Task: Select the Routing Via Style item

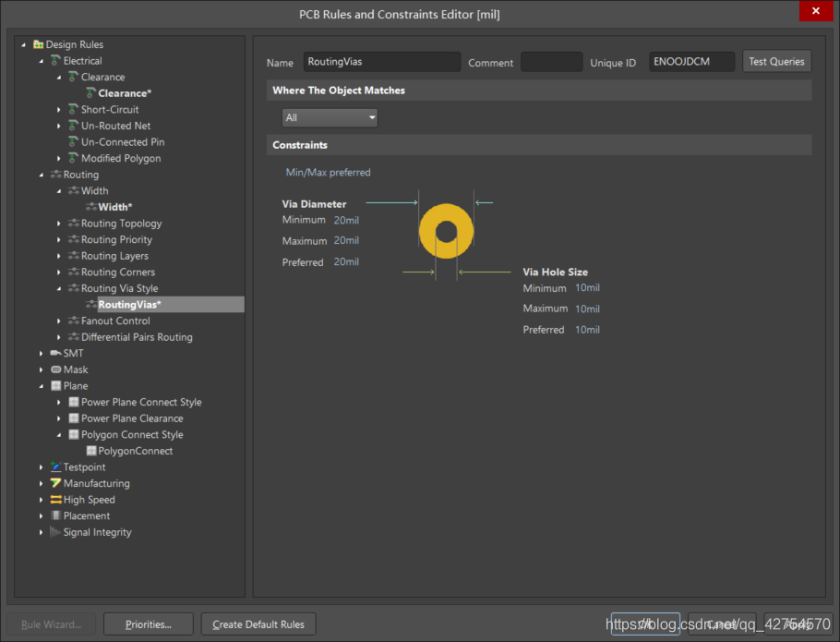Action: coord(119,288)
